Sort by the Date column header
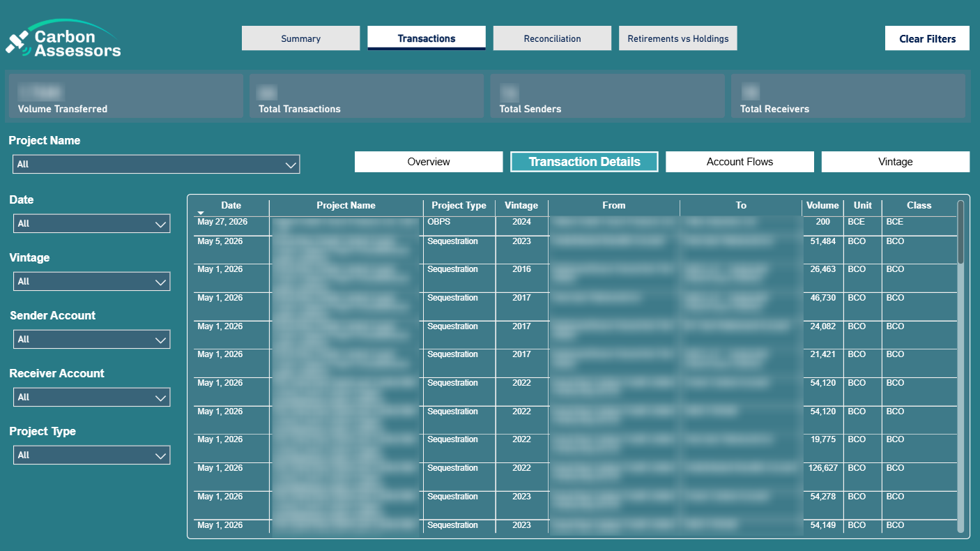980x551 pixels. [231, 205]
